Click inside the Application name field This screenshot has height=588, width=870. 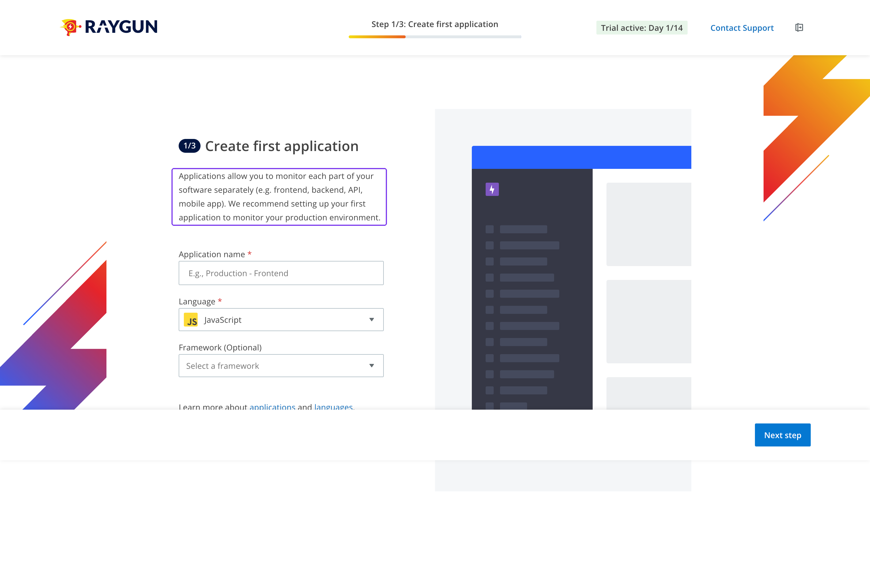coord(281,273)
